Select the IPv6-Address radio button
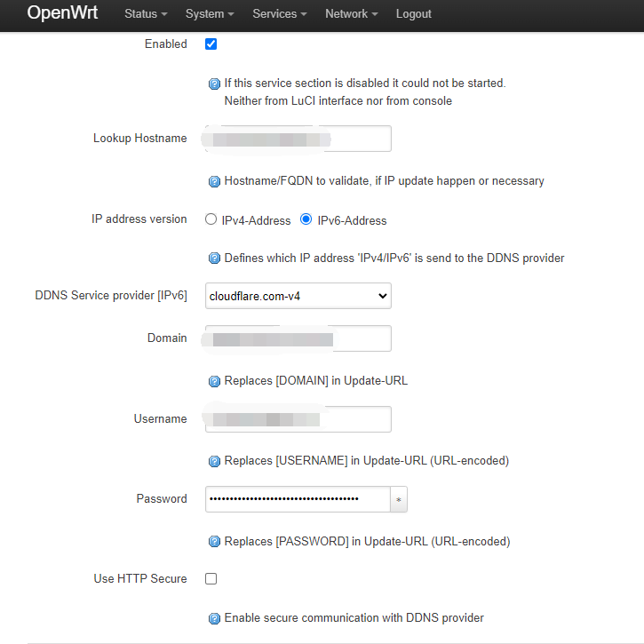 [x=306, y=219]
